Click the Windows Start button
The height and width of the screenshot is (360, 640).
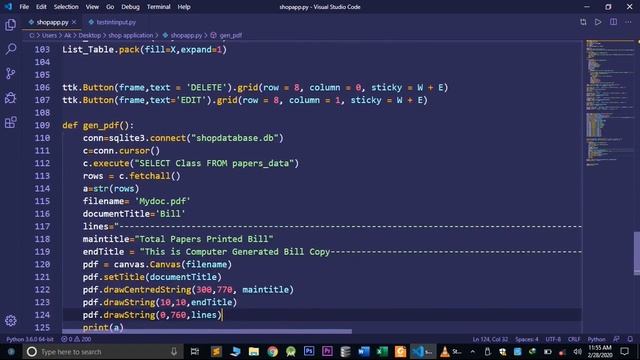(11, 351)
